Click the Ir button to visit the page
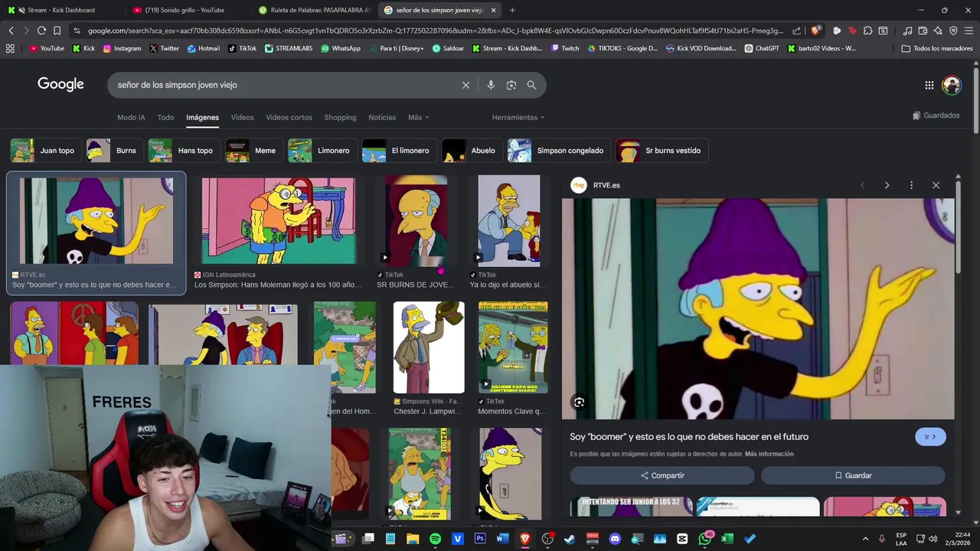Screen dimensions: 980x551 coord(930,437)
